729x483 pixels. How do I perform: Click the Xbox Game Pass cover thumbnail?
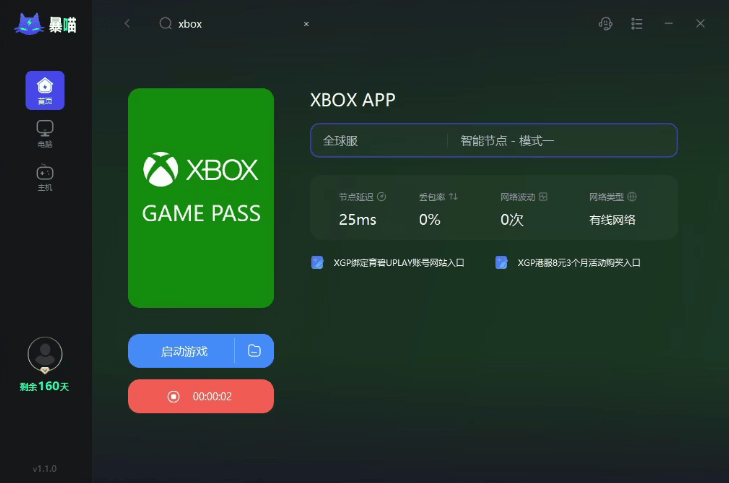[x=201, y=198]
